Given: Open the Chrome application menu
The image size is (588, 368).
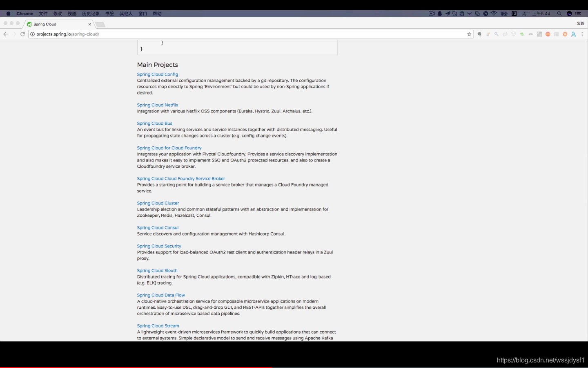Looking at the screenshot, I should click(25, 13).
